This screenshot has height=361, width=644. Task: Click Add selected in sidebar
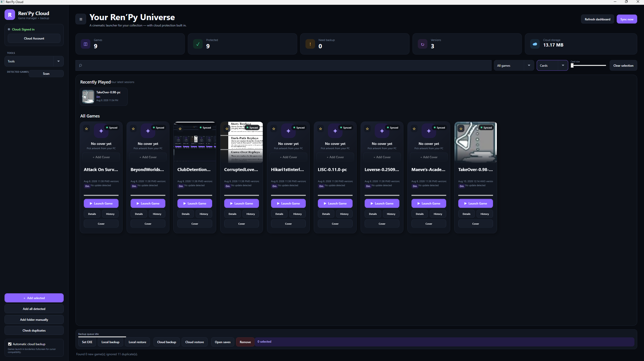click(34, 298)
